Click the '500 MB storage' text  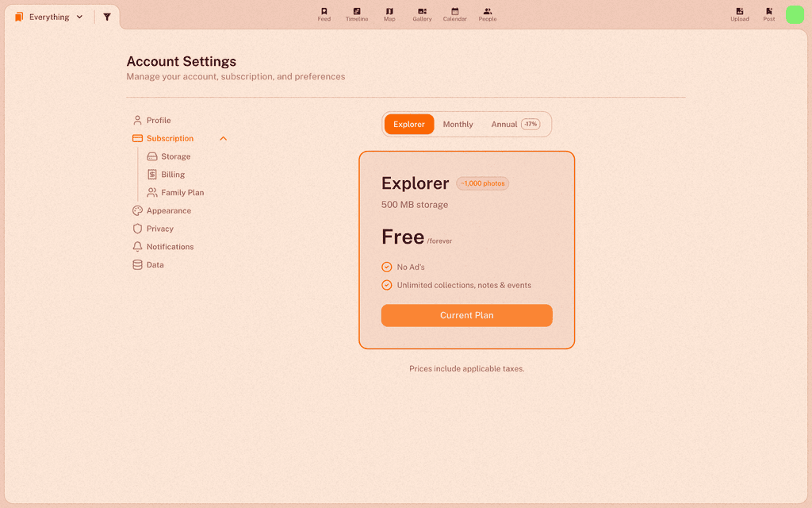(415, 205)
